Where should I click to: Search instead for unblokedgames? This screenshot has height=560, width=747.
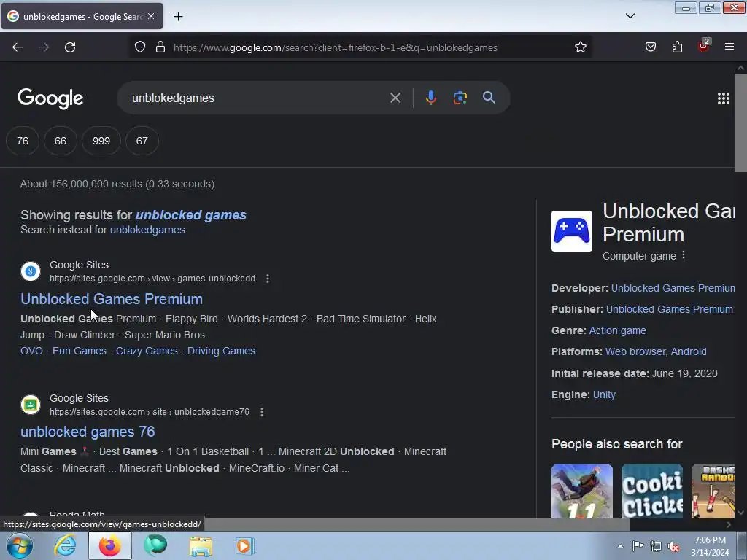pyautogui.click(x=147, y=230)
